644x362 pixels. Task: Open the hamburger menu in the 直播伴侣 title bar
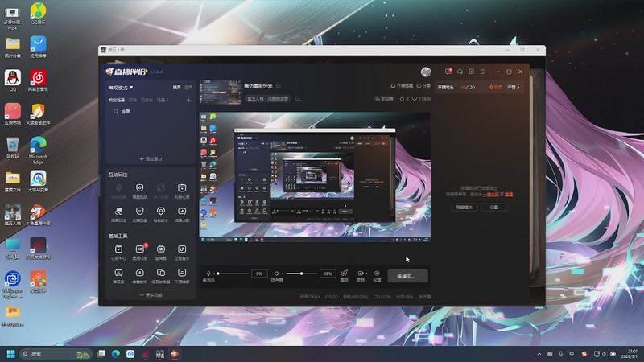click(482, 72)
